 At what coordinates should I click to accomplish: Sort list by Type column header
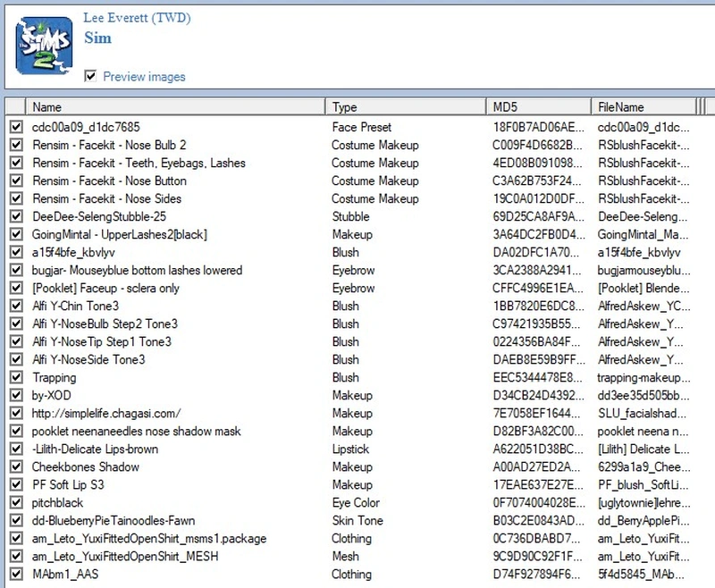(405, 107)
